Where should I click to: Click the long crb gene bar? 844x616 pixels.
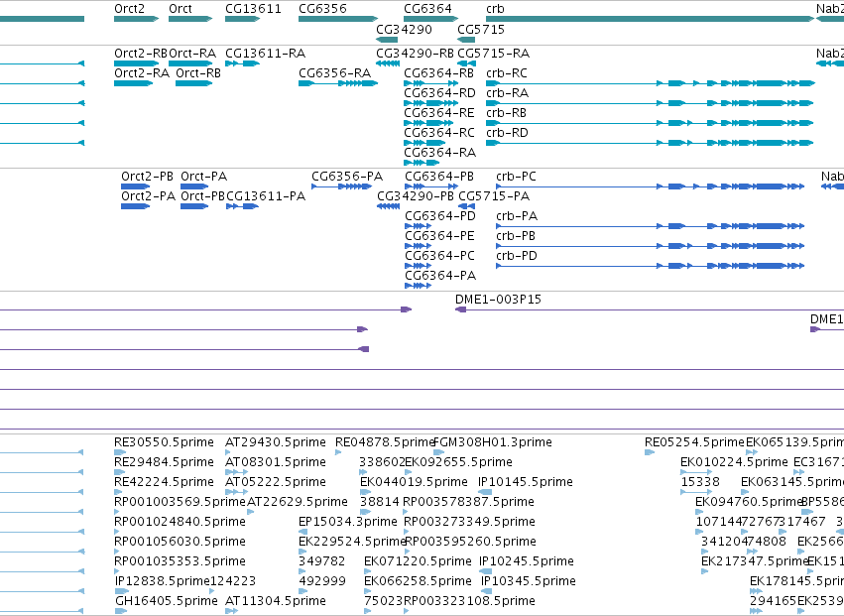click(x=651, y=19)
